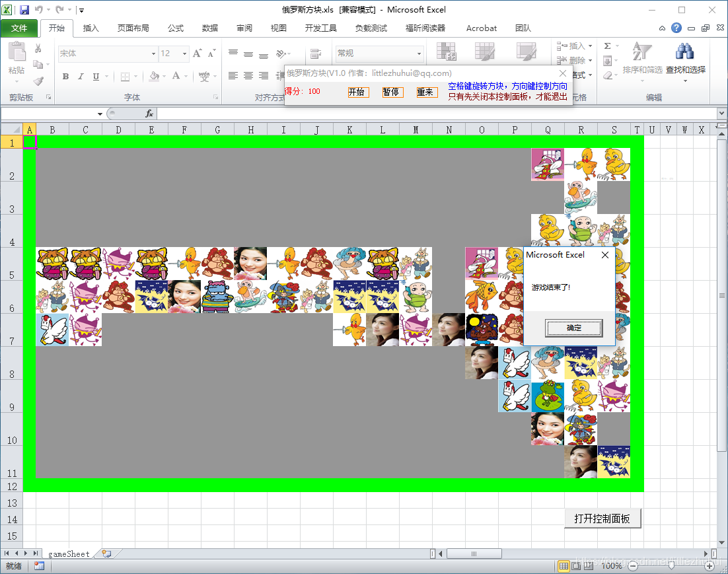Click the Save icon in quick access toolbar
The height and width of the screenshot is (574, 728).
pyautogui.click(x=24, y=10)
